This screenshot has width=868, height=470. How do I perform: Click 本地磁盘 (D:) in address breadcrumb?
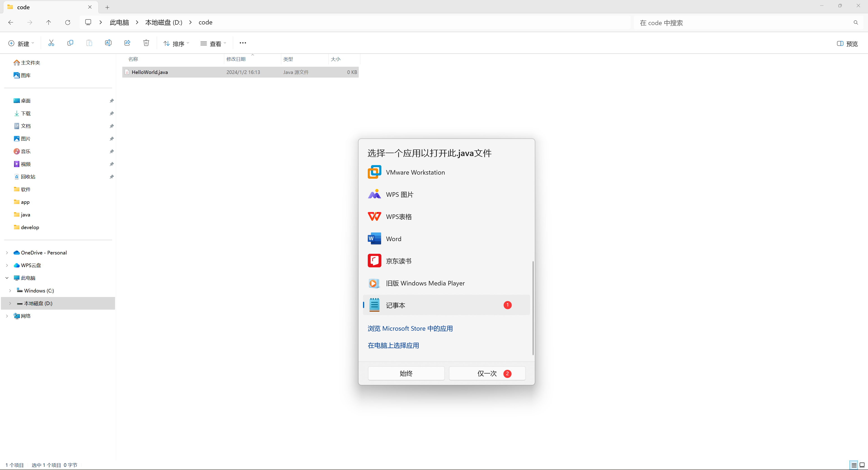pyautogui.click(x=164, y=22)
